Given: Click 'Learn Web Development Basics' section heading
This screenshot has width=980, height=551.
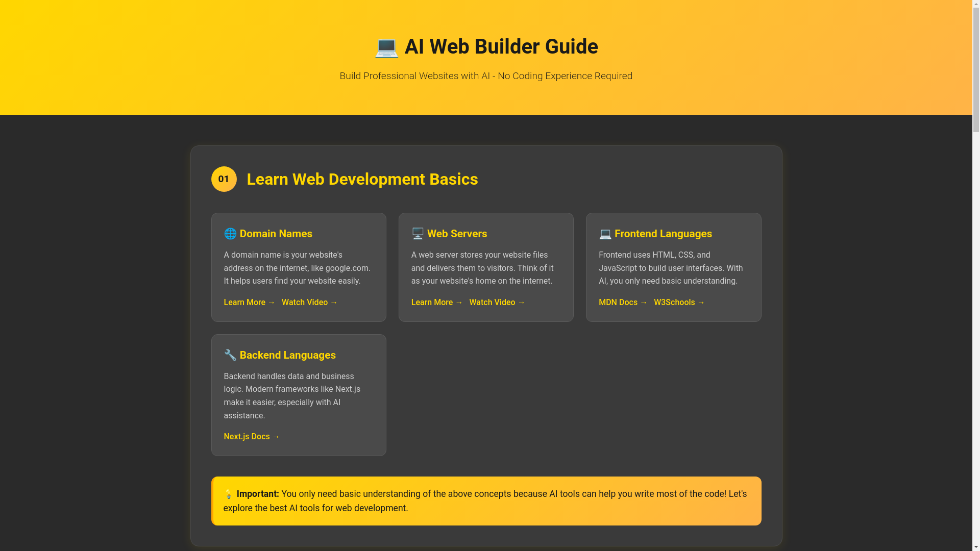Looking at the screenshot, I should click(x=362, y=179).
